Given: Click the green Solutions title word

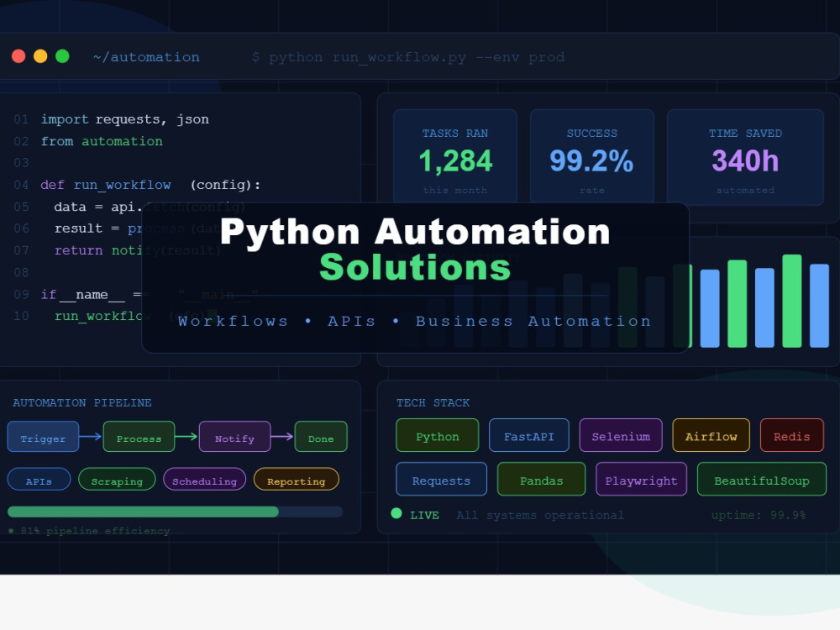Looking at the screenshot, I should pyautogui.click(x=415, y=267).
